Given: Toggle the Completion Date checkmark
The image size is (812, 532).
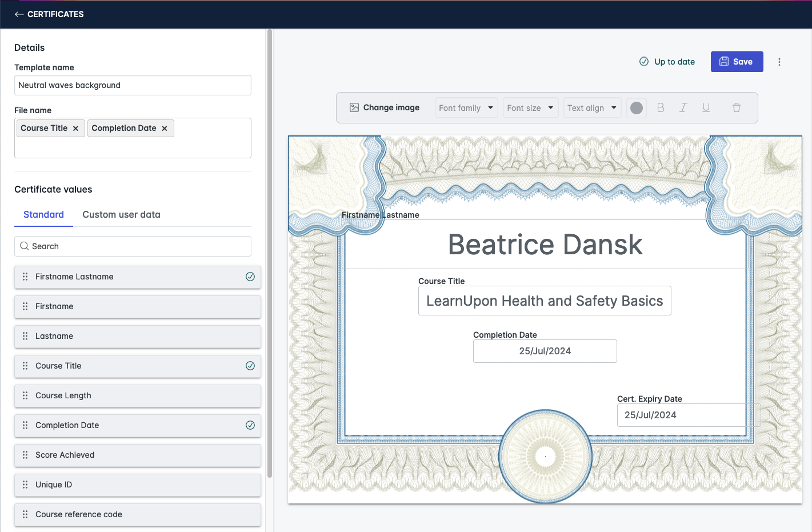Looking at the screenshot, I should coord(250,425).
